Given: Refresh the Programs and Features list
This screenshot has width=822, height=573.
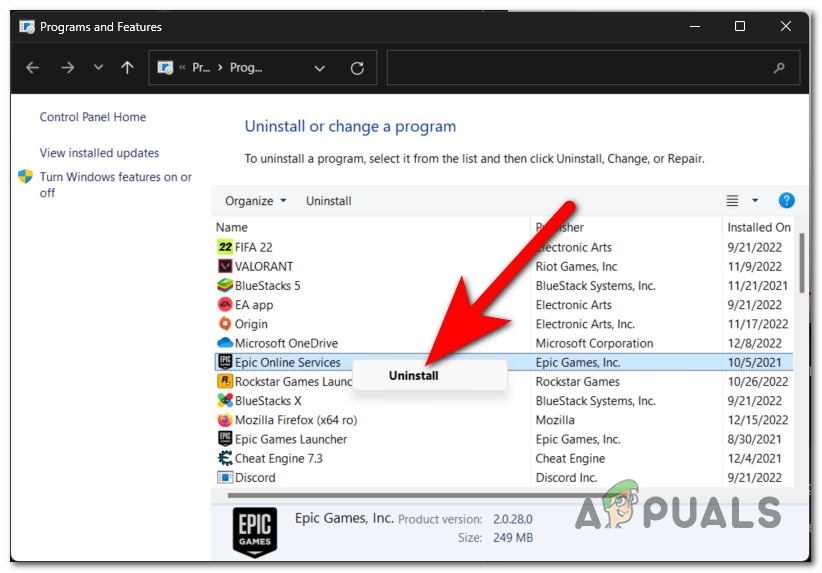Looking at the screenshot, I should [x=357, y=68].
